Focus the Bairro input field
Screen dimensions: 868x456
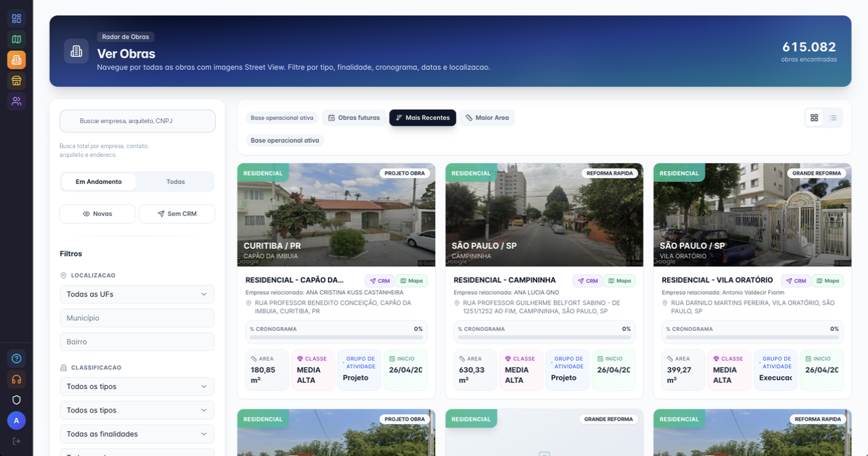[137, 342]
